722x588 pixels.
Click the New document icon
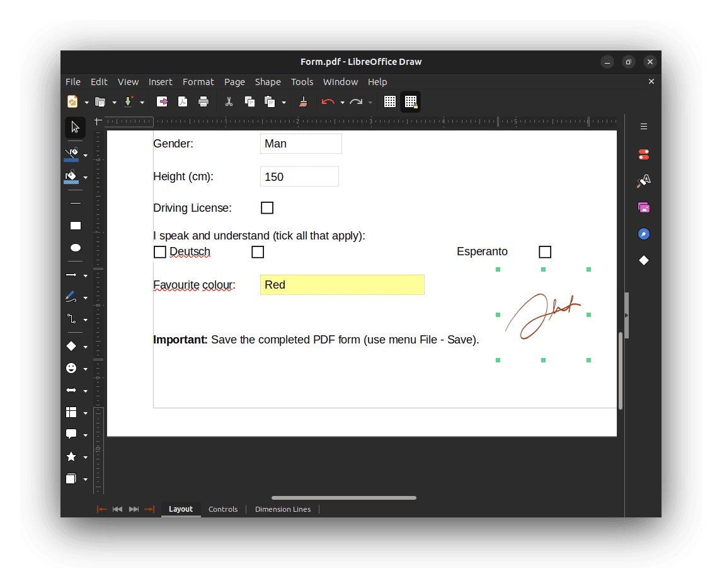[x=72, y=101]
